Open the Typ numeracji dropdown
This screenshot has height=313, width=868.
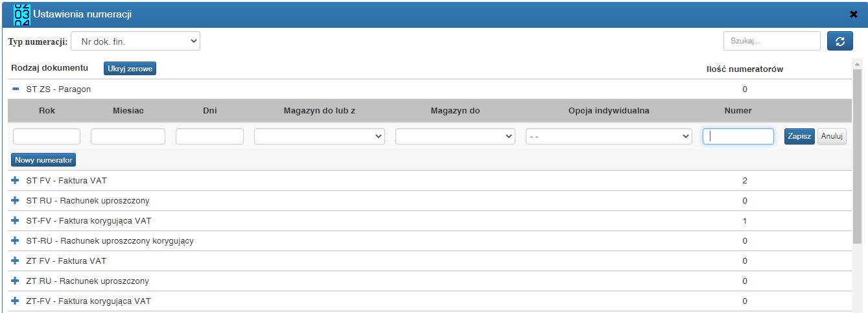pyautogui.click(x=135, y=41)
